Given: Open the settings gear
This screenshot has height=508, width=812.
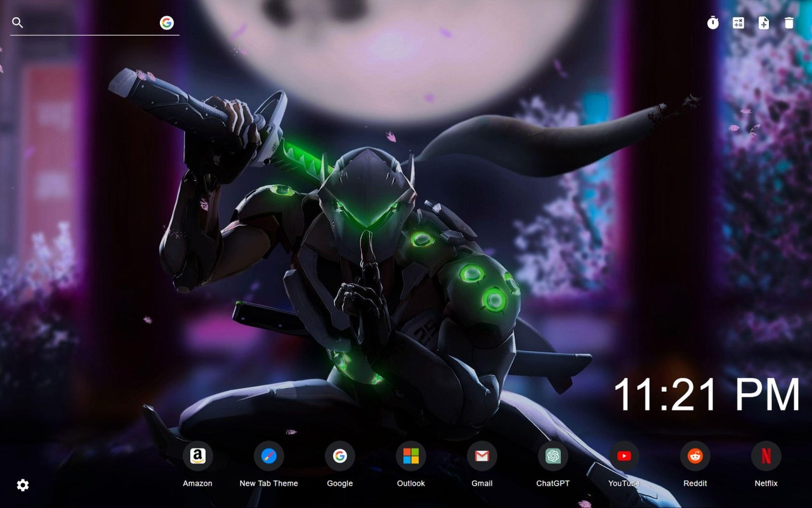Looking at the screenshot, I should click(22, 485).
